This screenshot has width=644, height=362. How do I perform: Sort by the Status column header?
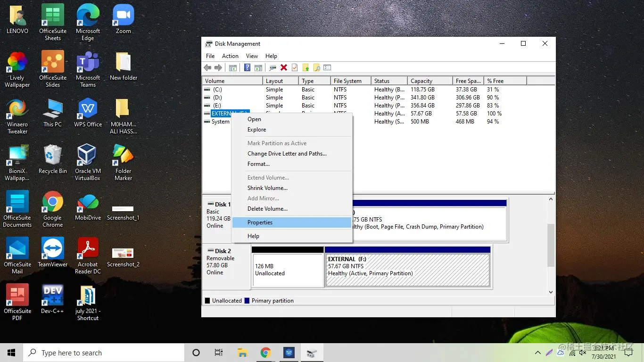click(389, 81)
